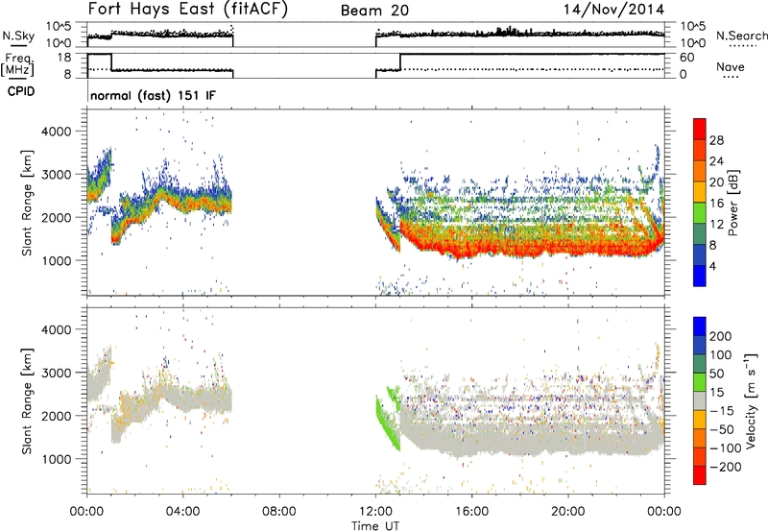Screen dimensions: 768x532
Task: Click the 'N.Search' legend label
Action: (742, 36)
